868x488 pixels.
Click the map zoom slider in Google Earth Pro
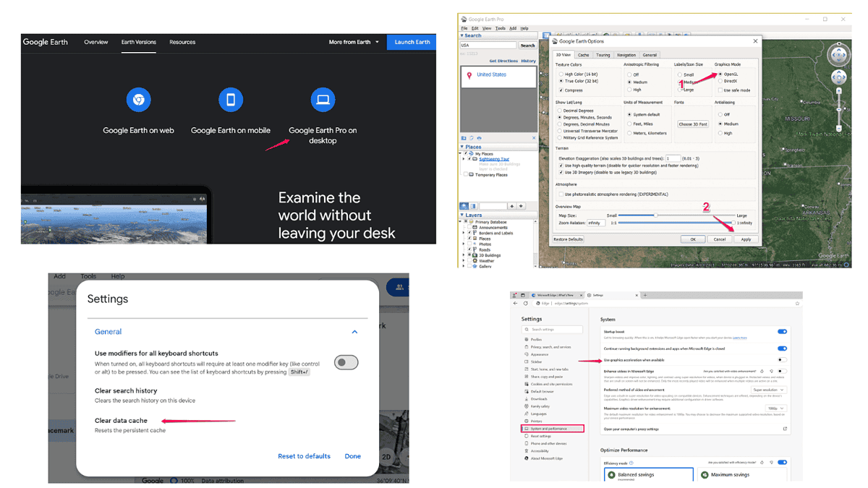[x=839, y=109]
